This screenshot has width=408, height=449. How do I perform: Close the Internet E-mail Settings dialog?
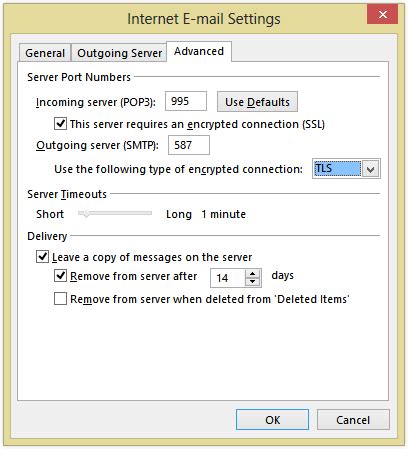(383, 15)
